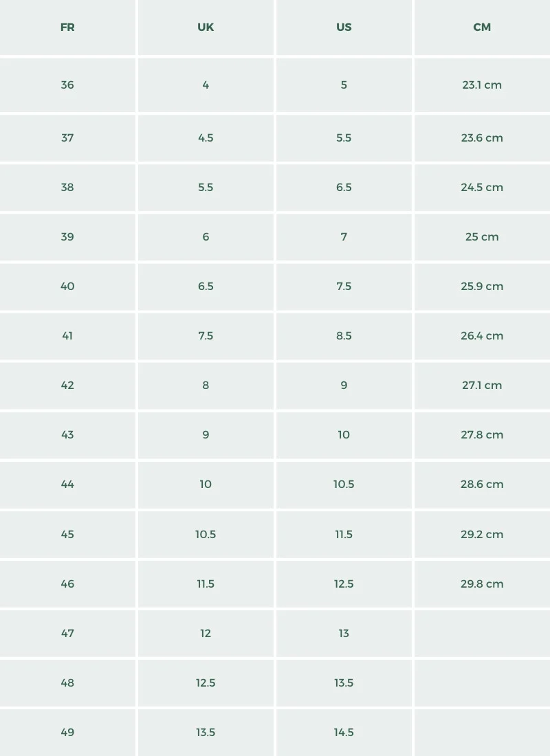This screenshot has height=756, width=550.
Task: Click the UK column header
Action: coord(206,27)
